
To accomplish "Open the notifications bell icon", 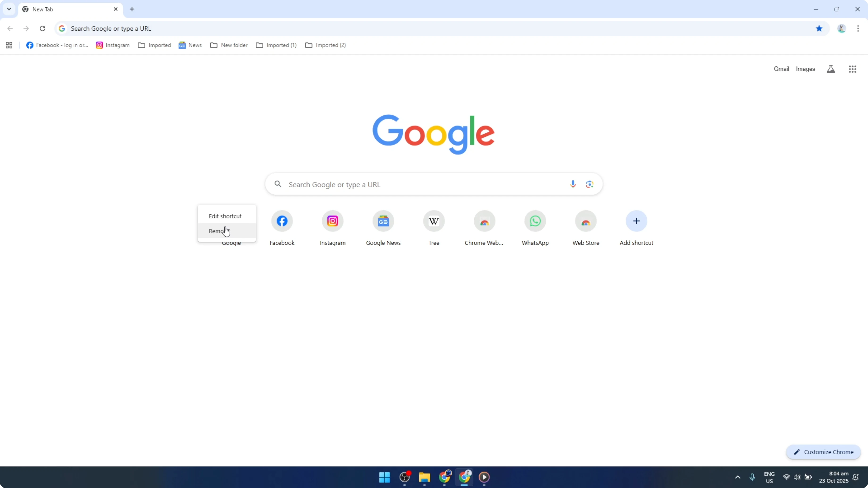I will click(855, 477).
